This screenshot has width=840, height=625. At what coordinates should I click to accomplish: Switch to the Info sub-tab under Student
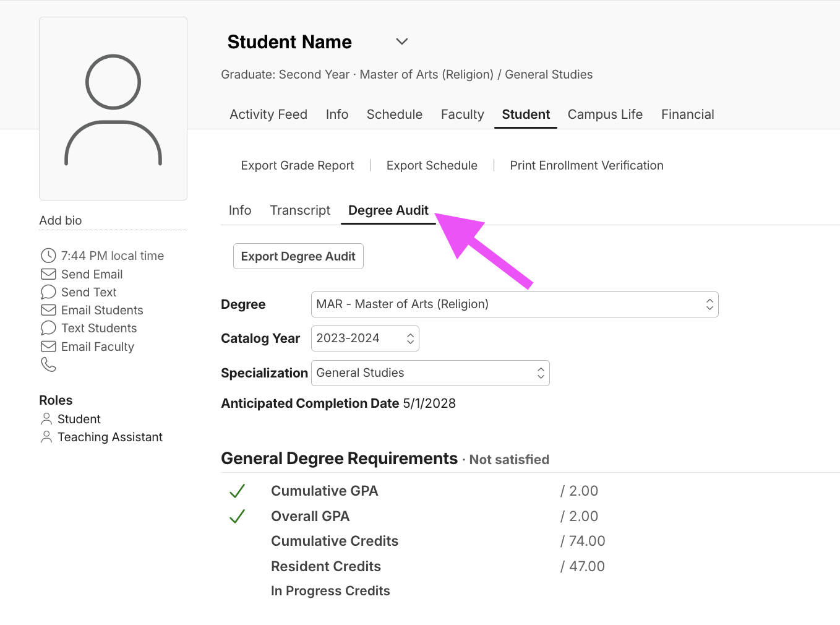[240, 210]
